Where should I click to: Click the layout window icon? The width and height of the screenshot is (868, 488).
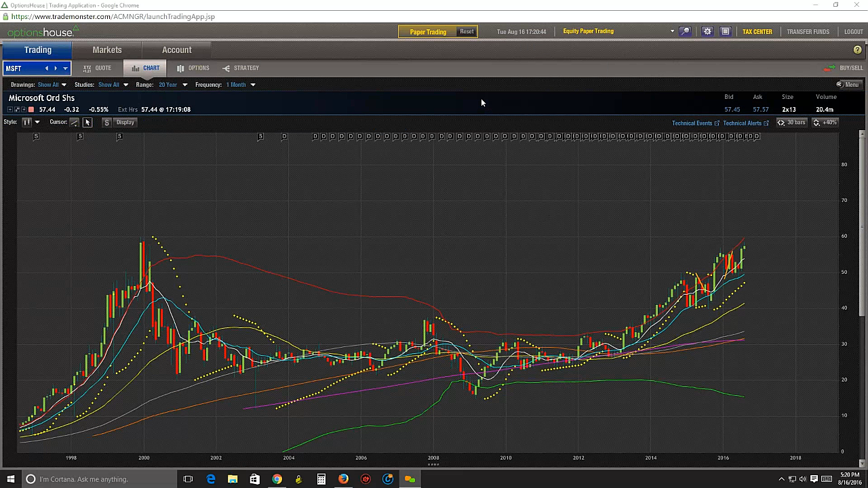point(725,31)
